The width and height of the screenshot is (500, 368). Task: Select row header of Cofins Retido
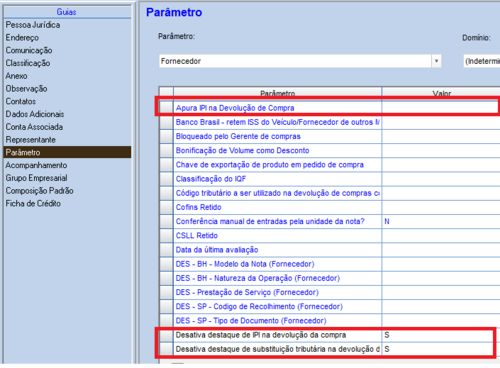coord(166,207)
